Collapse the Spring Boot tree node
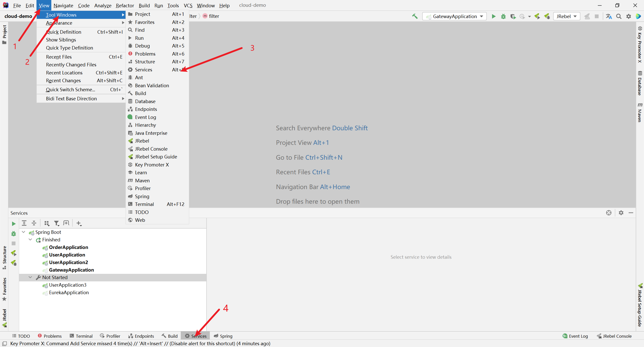This screenshot has height=347, width=644. tap(24, 232)
